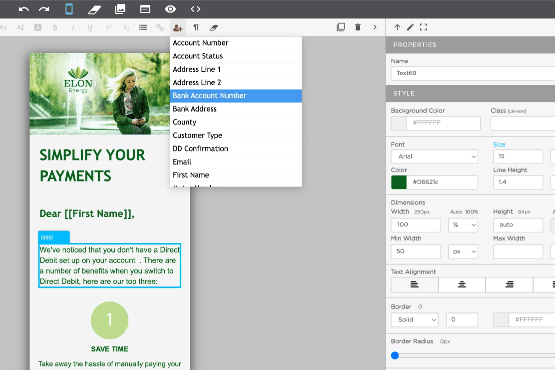Choose Address Line 2 field

coord(236,82)
